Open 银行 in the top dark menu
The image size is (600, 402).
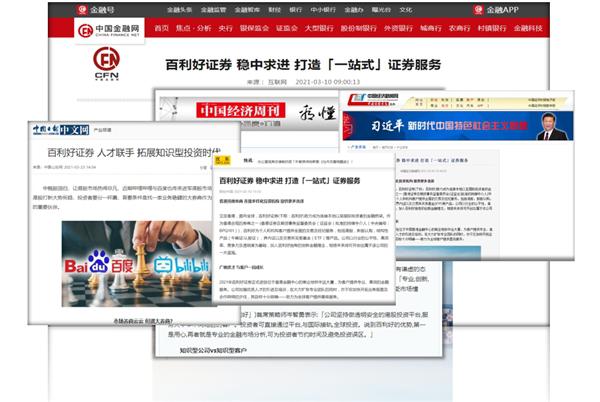click(295, 10)
